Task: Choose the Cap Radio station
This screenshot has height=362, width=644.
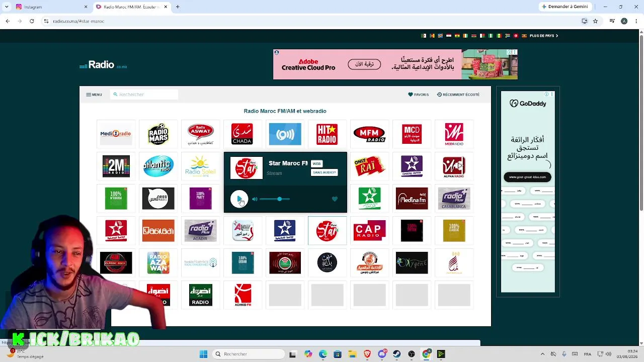Action: 369,230
